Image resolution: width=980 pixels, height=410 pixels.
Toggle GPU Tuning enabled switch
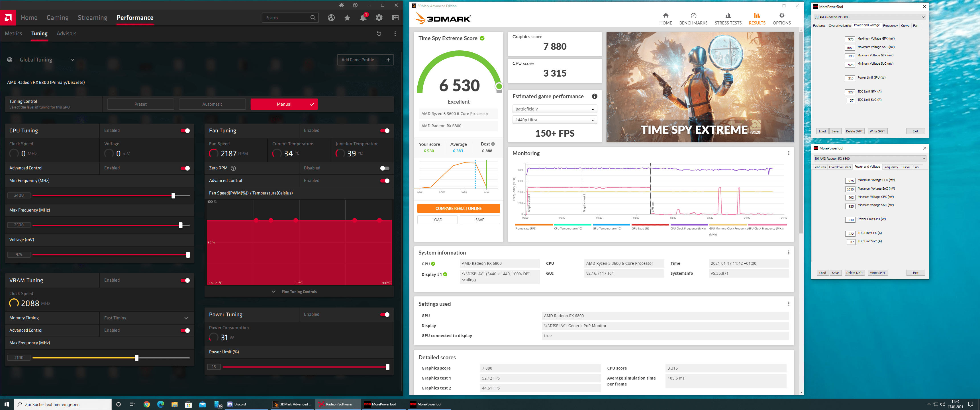click(185, 130)
